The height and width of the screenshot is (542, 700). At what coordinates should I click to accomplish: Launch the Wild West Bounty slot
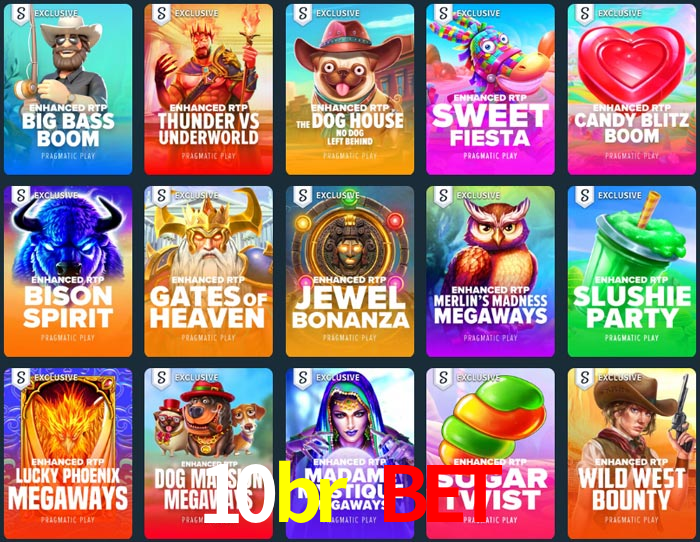(x=632, y=454)
